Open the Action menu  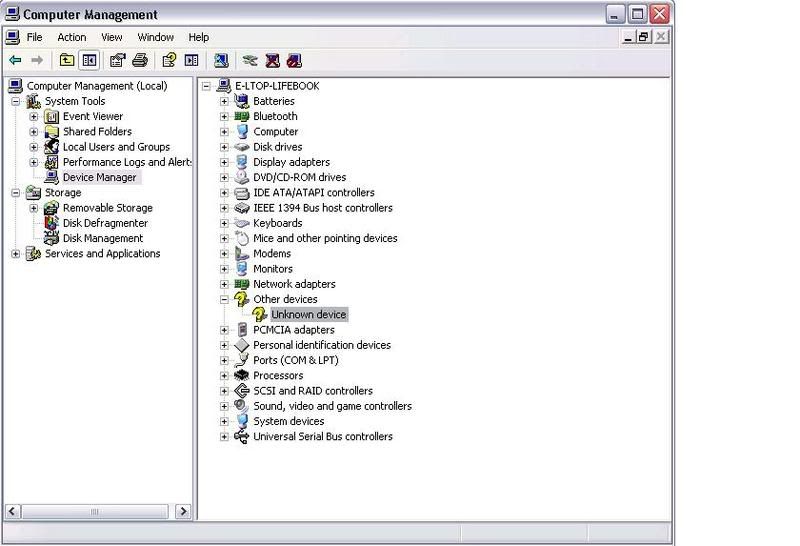(x=71, y=37)
